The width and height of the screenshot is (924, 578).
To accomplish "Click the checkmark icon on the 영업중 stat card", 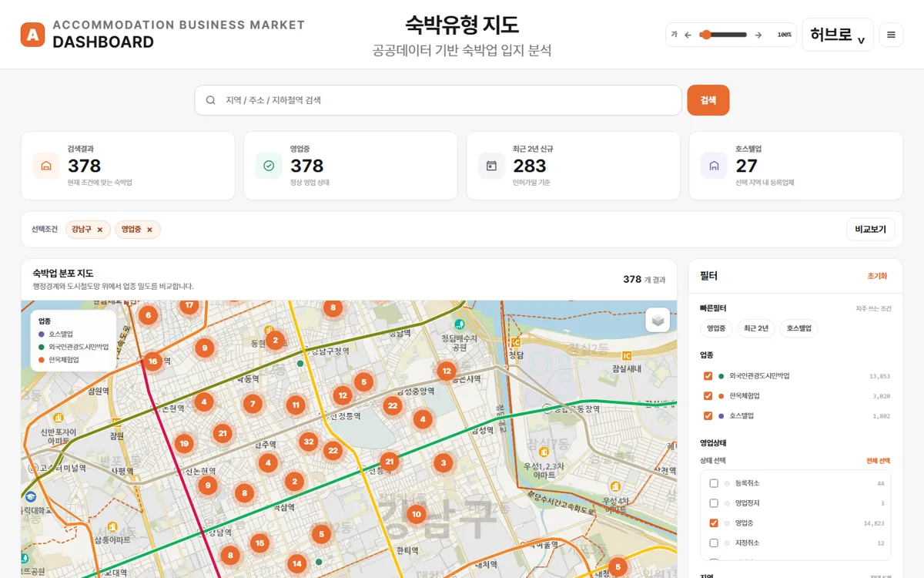I will click(x=269, y=166).
